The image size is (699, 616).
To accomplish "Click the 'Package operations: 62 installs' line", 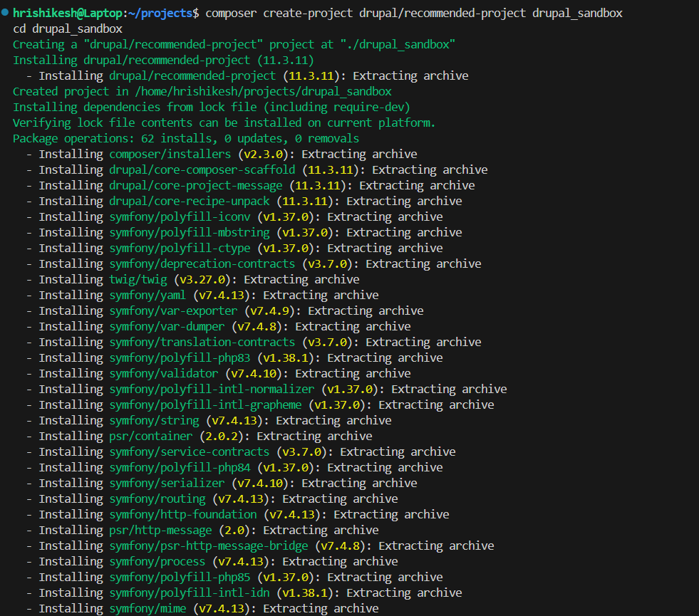I will click(x=186, y=139).
